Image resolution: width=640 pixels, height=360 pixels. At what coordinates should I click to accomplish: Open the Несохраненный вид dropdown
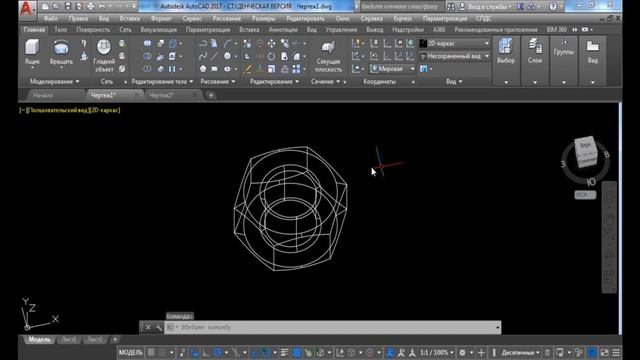(x=454, y=56)
